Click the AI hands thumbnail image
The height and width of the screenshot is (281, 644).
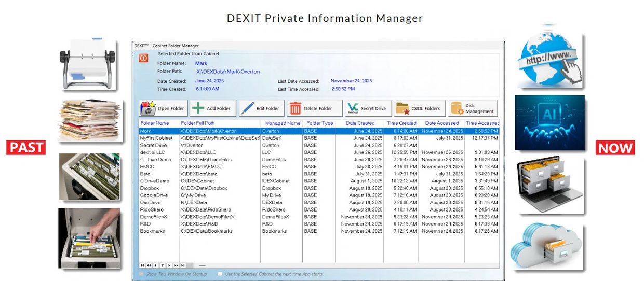(549, 123)
